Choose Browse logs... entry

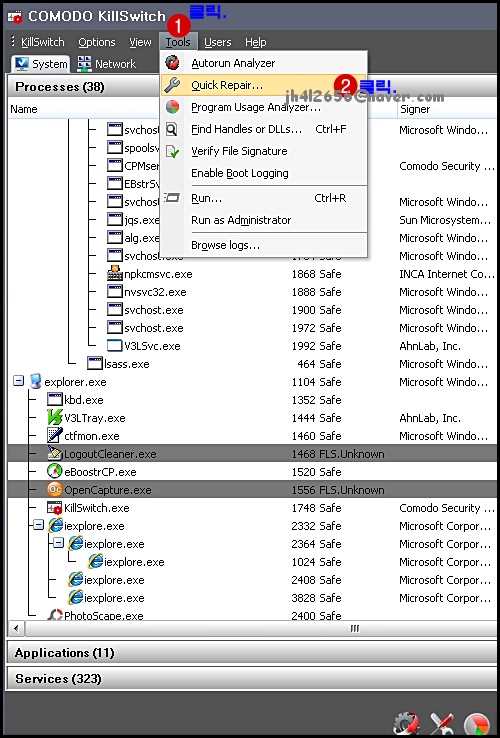(x=264, y=245)
